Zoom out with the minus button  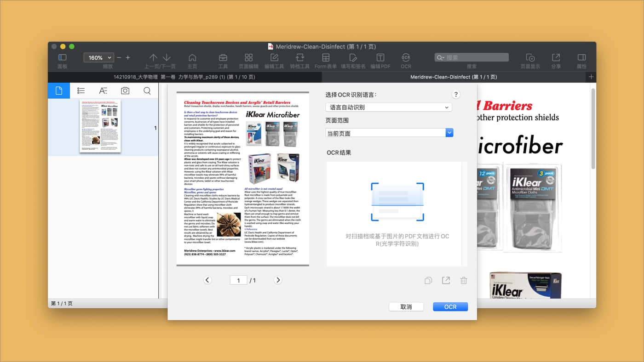[x=119, y=57]
